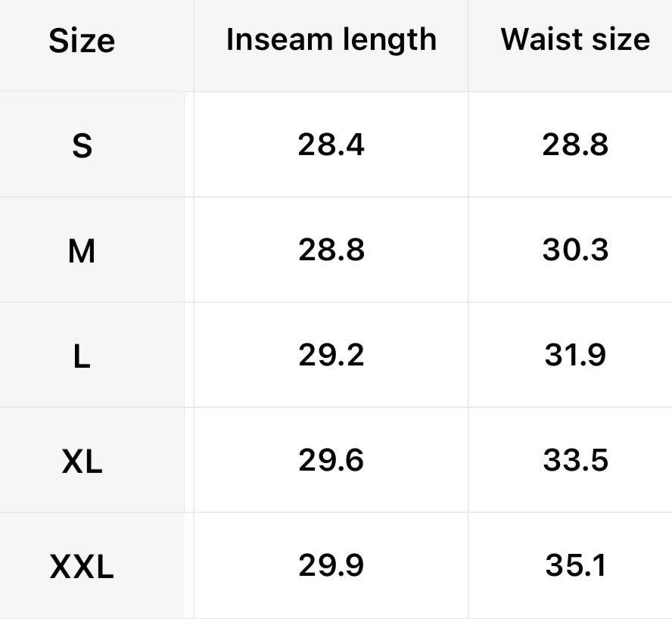Select the S size row label

tap(82, 145)
